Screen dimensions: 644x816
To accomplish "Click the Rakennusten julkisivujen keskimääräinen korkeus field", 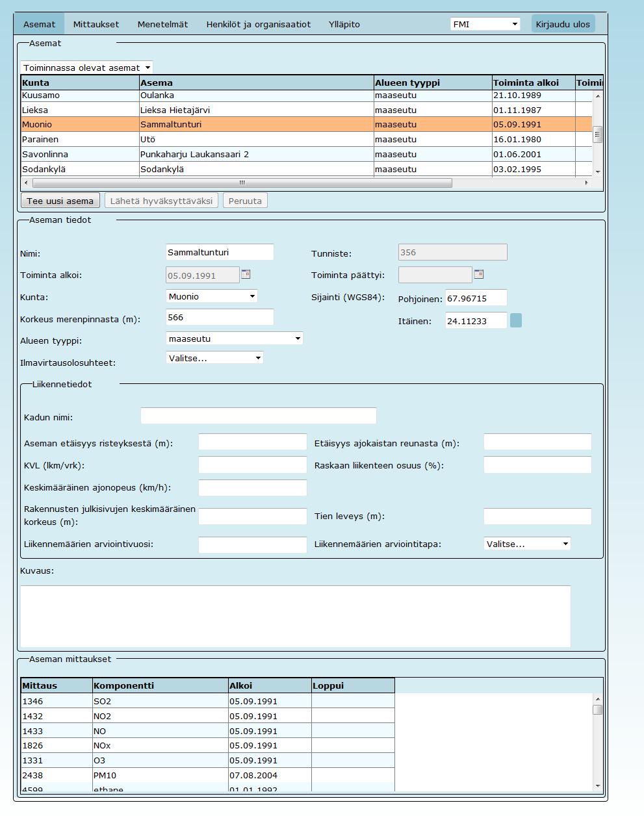I will pyautogui.click(x=252, y=516).
